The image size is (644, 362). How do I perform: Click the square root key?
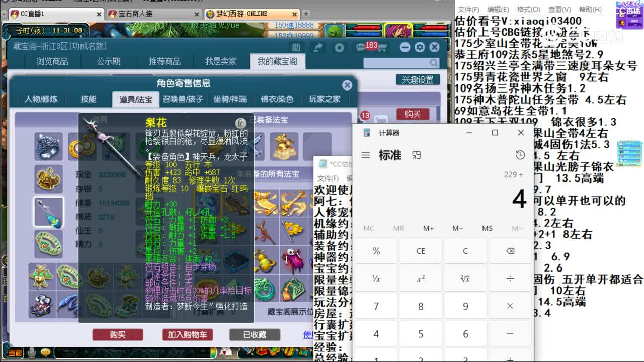465,278
